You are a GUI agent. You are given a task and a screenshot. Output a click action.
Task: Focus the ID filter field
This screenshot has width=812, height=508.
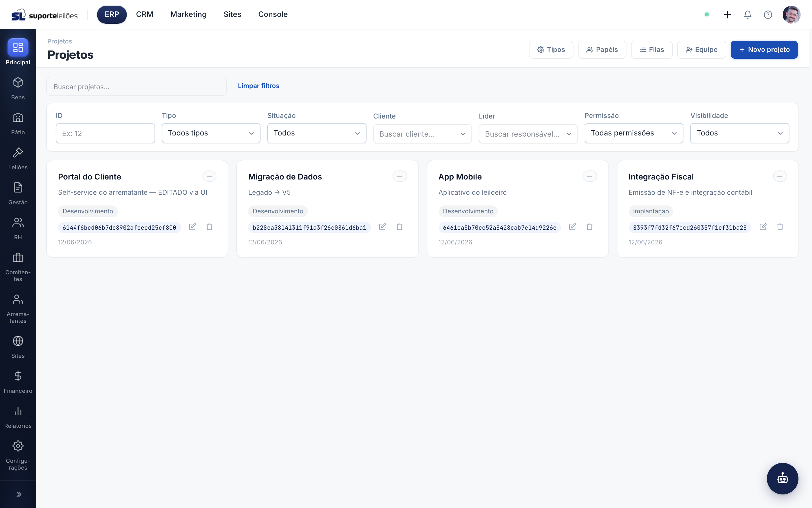pos(105,133)
